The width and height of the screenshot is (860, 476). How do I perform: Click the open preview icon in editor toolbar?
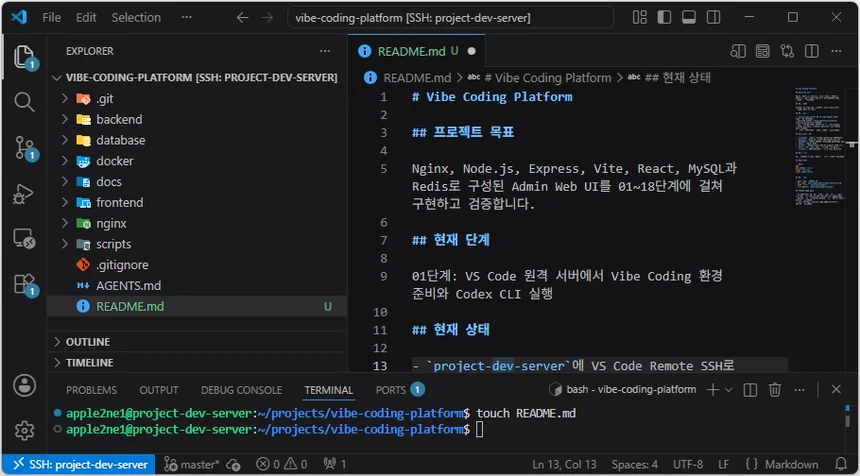point(762,52)
